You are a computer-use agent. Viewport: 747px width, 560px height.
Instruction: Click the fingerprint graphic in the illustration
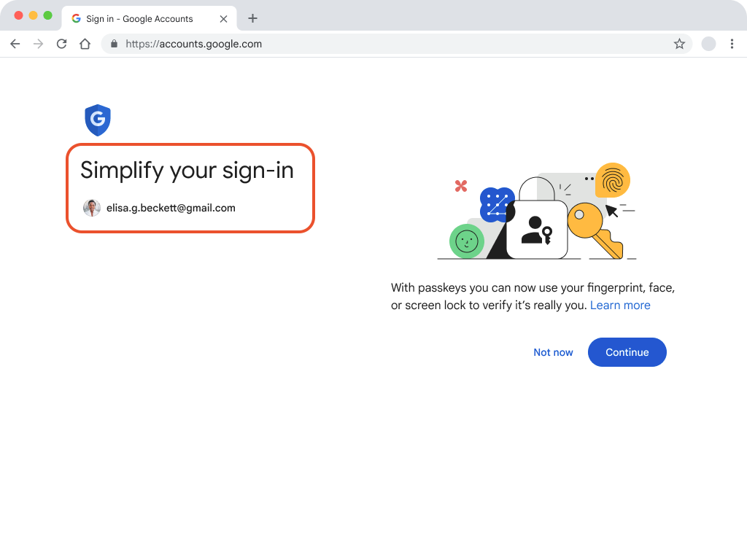[613, 180]
